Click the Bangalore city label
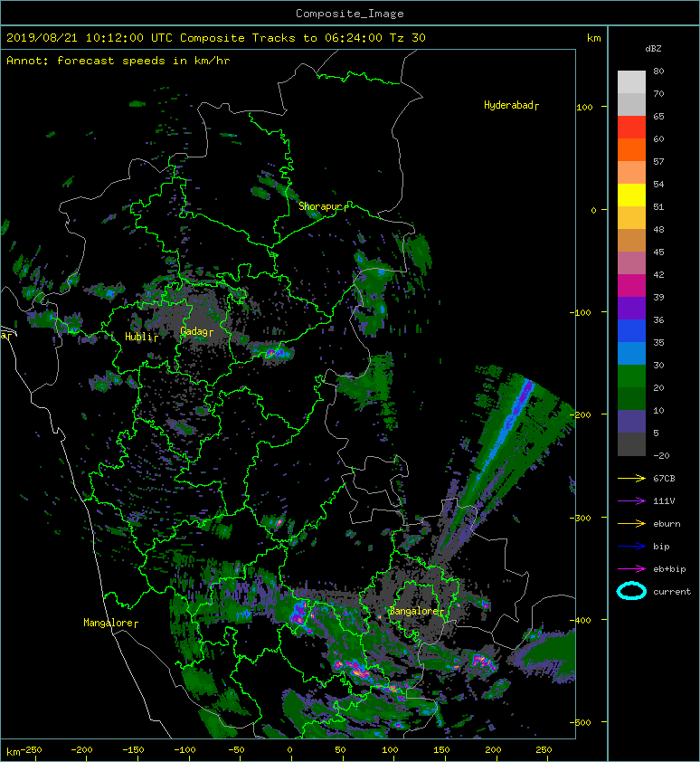Image resolution: width=700 pixels, height=762 pixels. [x=416, y=612]
